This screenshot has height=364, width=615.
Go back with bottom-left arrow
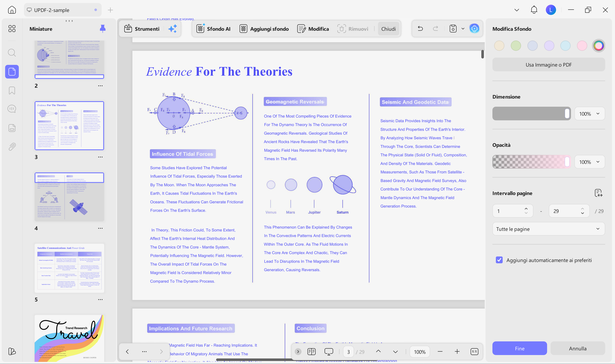point(127,351)
